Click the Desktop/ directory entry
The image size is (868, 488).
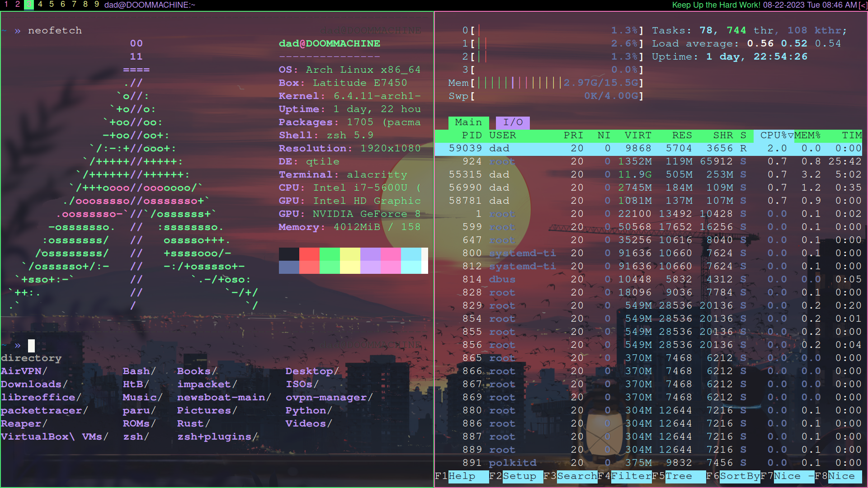click(312, 371)
